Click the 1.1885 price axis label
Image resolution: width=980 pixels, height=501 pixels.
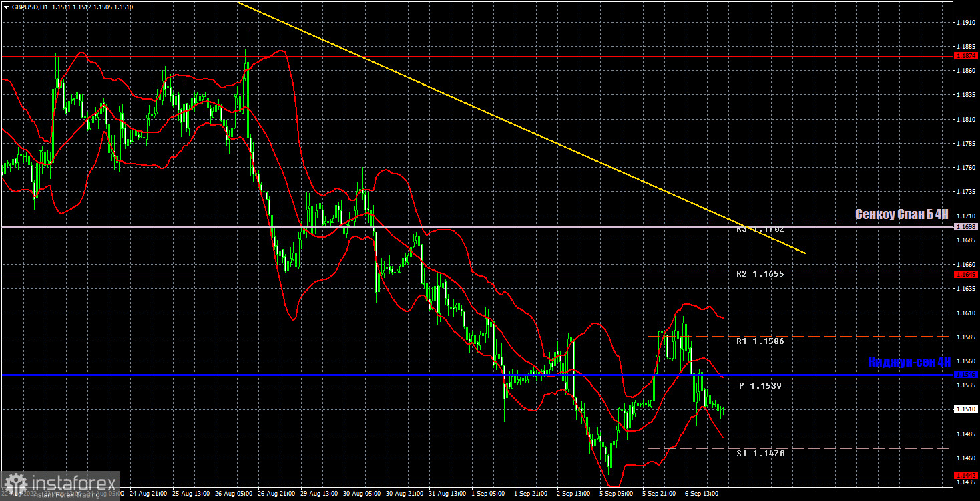(x=966, y=47)
